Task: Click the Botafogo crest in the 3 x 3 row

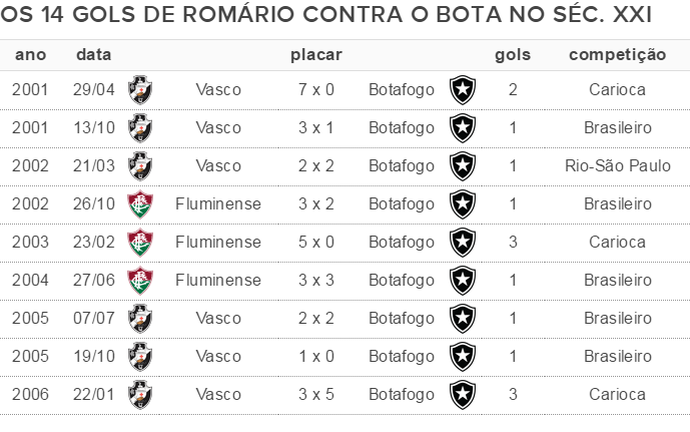Action: (x=462, y=280)
